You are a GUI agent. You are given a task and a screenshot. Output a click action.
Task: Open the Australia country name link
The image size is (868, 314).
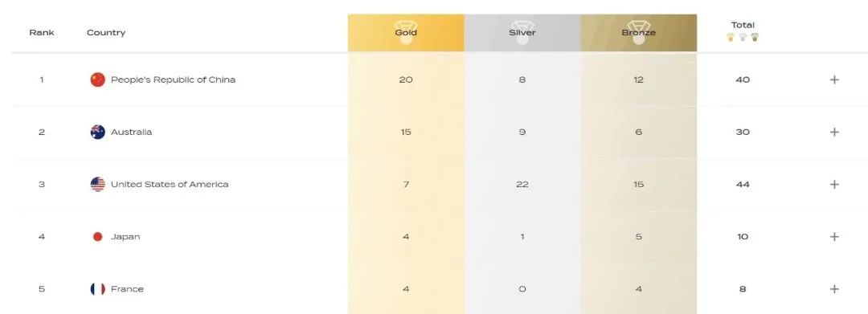click(x=131, y=133)
